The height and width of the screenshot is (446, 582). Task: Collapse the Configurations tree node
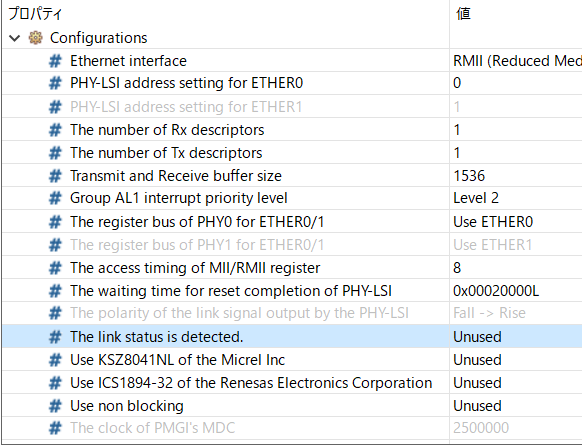14,38
